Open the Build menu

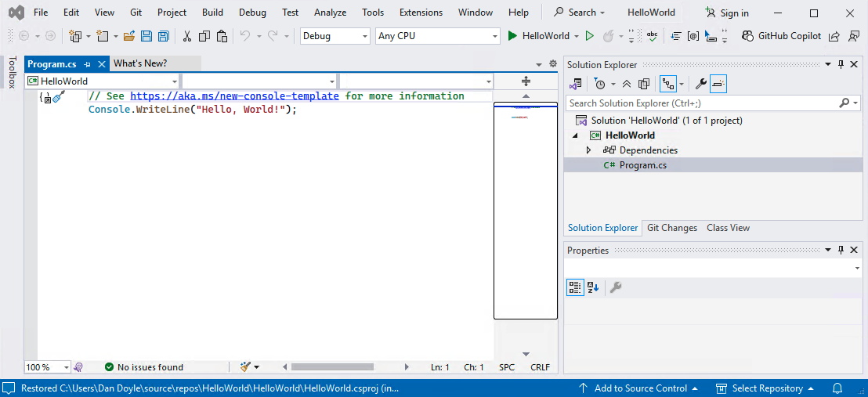pos(212,13)
